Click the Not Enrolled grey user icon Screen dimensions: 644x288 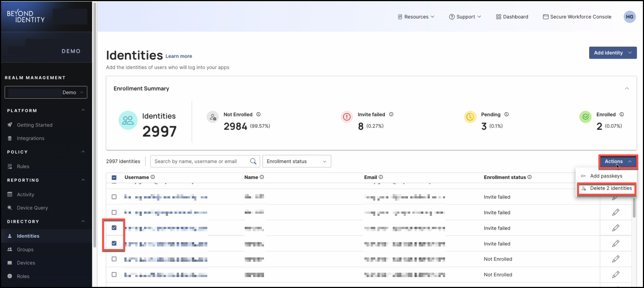[x=213, y=117]
